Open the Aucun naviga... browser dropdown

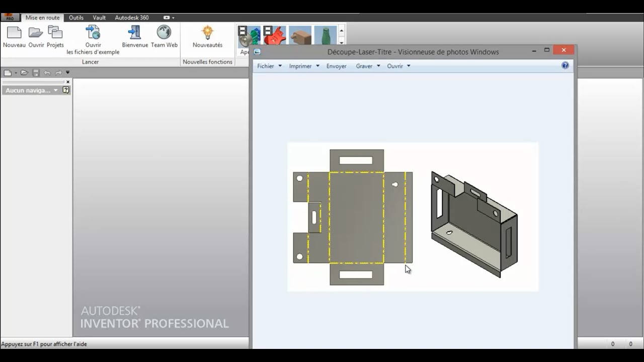point(32,90)
